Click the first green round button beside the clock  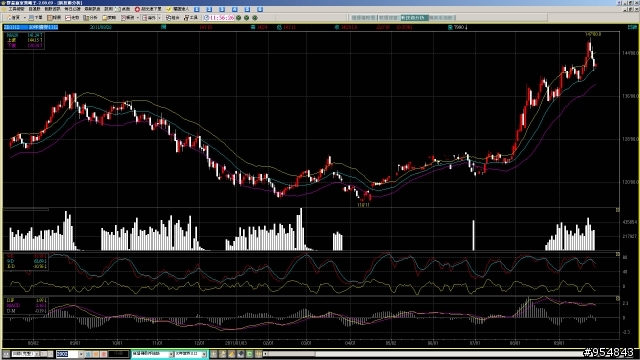pyautogui.click(x=239, y=18)
